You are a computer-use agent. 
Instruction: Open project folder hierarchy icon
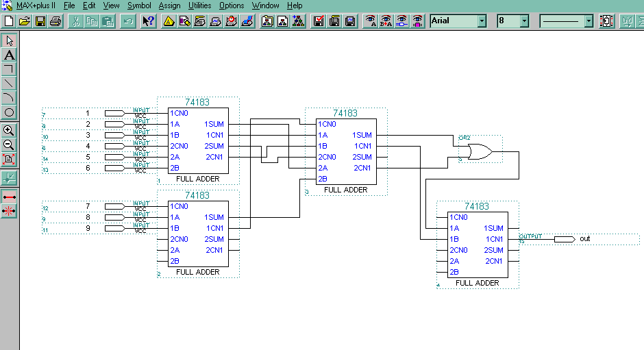click(267, 21)
